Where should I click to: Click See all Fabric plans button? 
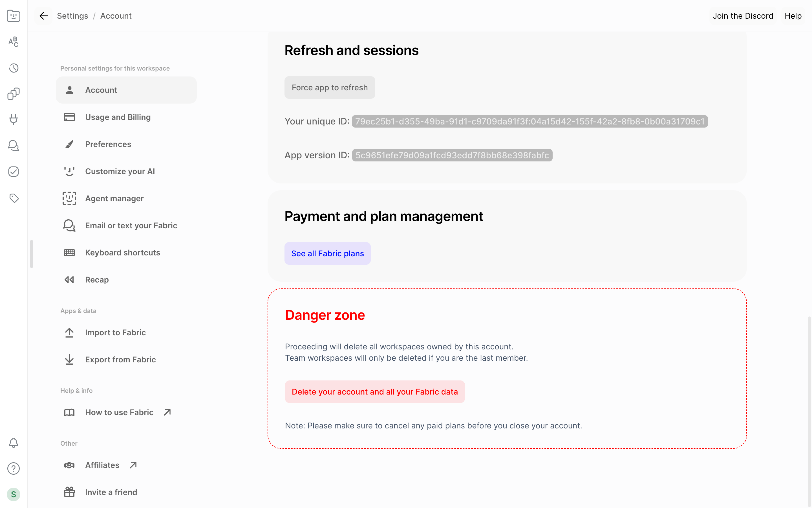click(328, 253)
